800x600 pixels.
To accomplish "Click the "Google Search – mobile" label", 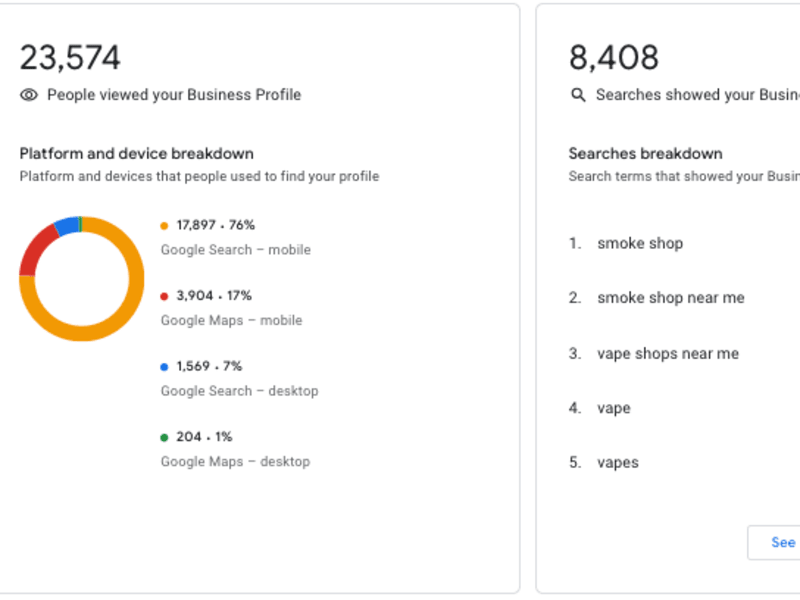I will click(x=236, y=249).
